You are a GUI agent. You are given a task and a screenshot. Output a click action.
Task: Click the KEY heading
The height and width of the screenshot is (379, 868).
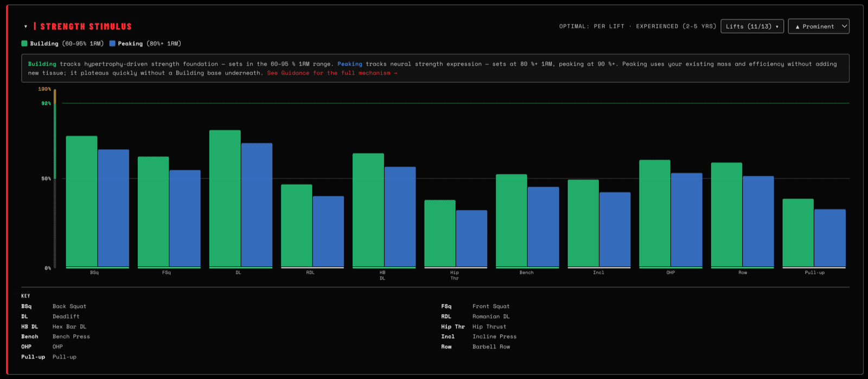tap(25, 296)
